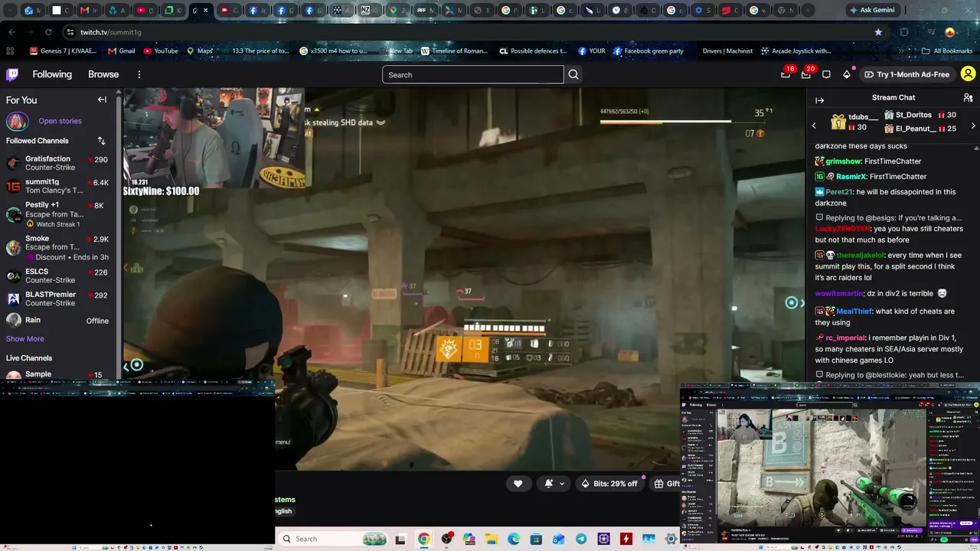Click the Following link in Twitch header
This screenshot has height=551, width=980.
[52, 74]
